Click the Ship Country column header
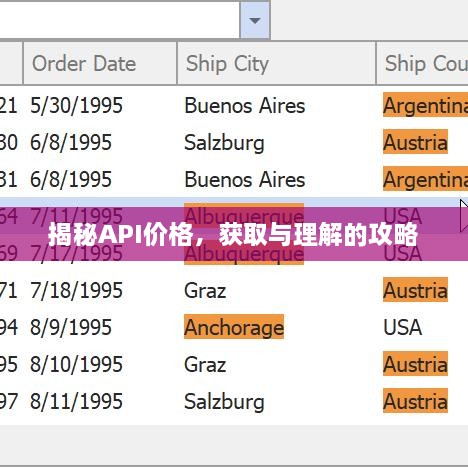The image size is (468, 468). tap(422, 63)
